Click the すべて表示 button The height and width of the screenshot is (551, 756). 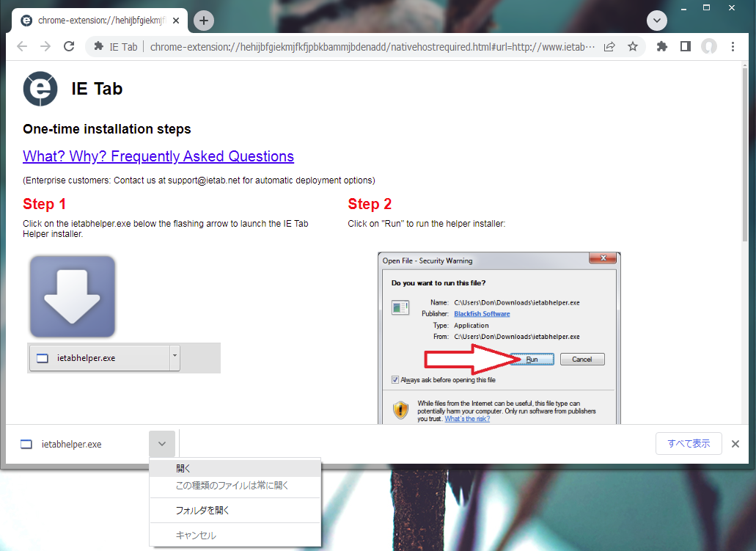pos(689,443)
